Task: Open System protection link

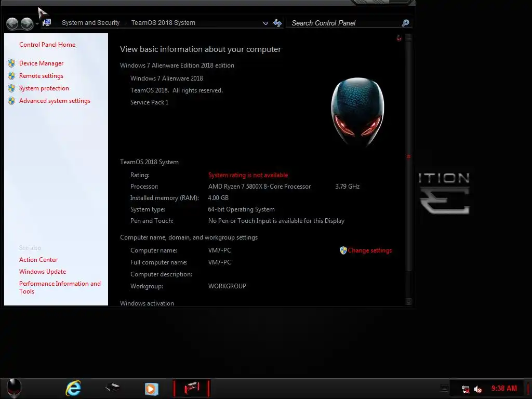Action: click(44, 88)
